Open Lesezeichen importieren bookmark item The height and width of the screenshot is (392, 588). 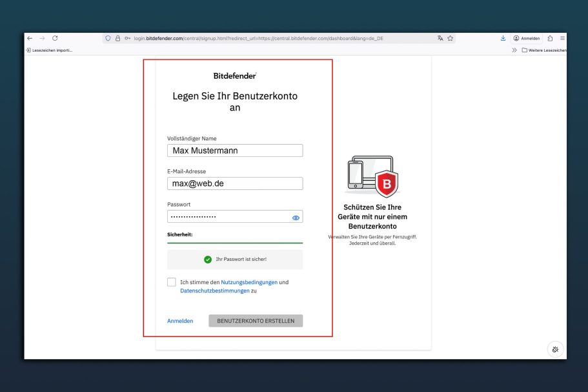pyautogui.click(x=49, y=50)
